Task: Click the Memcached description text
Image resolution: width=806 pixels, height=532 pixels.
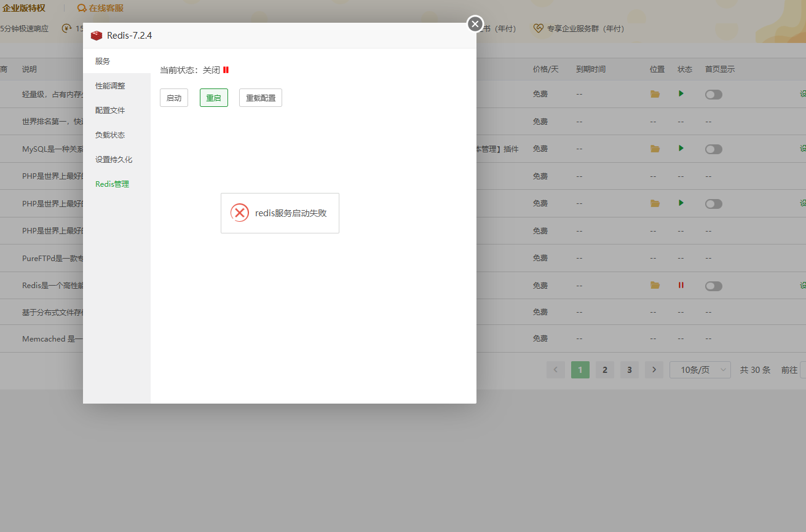Action: coord(52,338)
